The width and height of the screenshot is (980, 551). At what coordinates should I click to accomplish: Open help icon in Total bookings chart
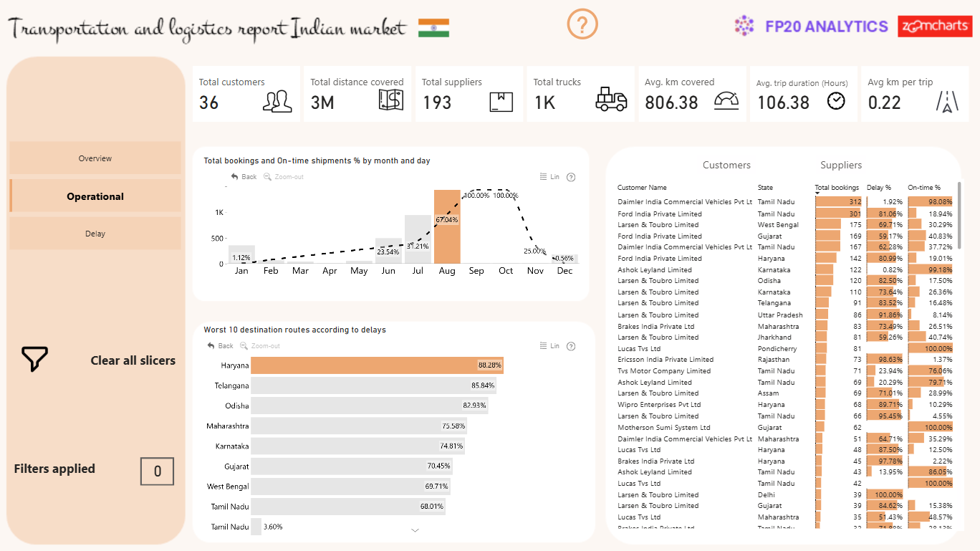pos(571,177)
